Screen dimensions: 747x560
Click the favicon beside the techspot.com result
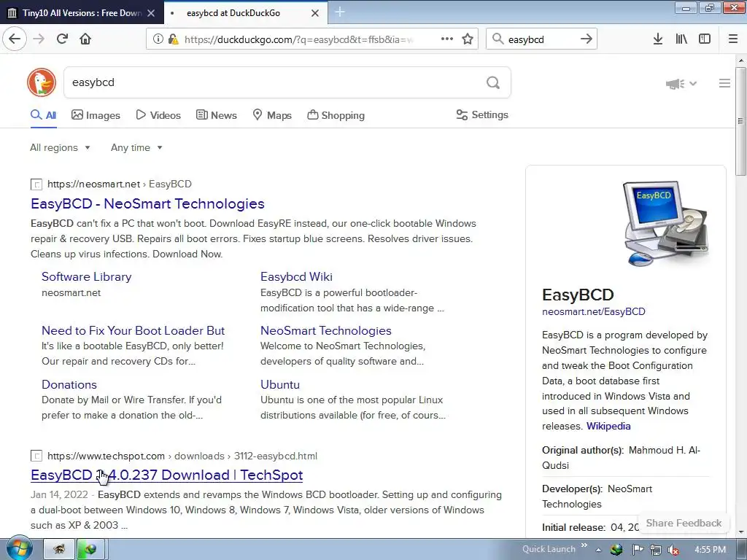click(x=36, y=456)
